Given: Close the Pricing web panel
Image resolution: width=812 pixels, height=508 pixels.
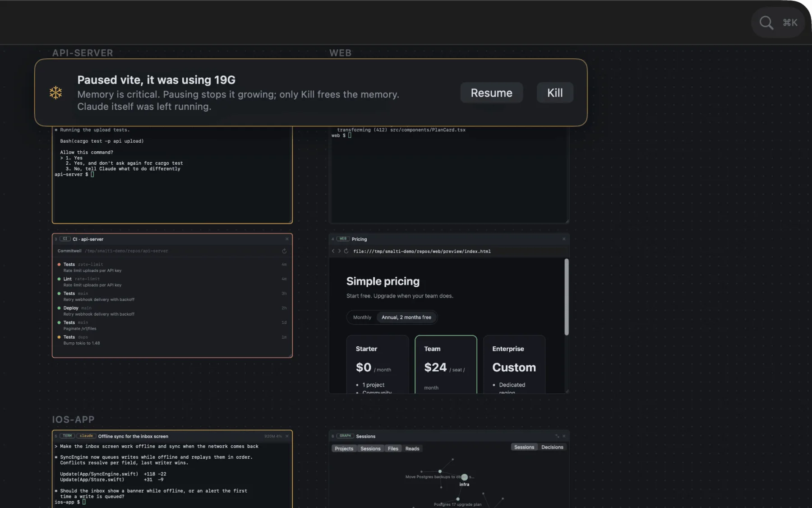Looking at the screenshot, I should tap(564, 239).
